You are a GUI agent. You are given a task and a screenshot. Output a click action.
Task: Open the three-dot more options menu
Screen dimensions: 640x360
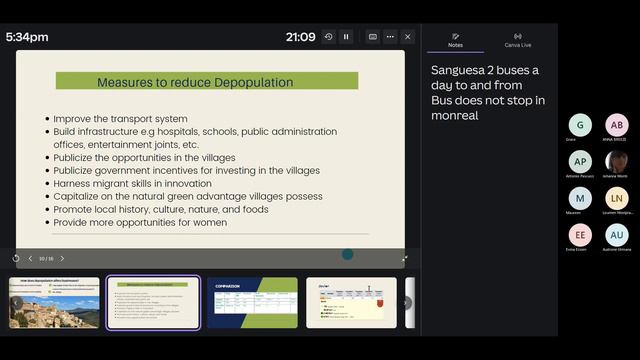pyautogui.click(x=390, y=37)
